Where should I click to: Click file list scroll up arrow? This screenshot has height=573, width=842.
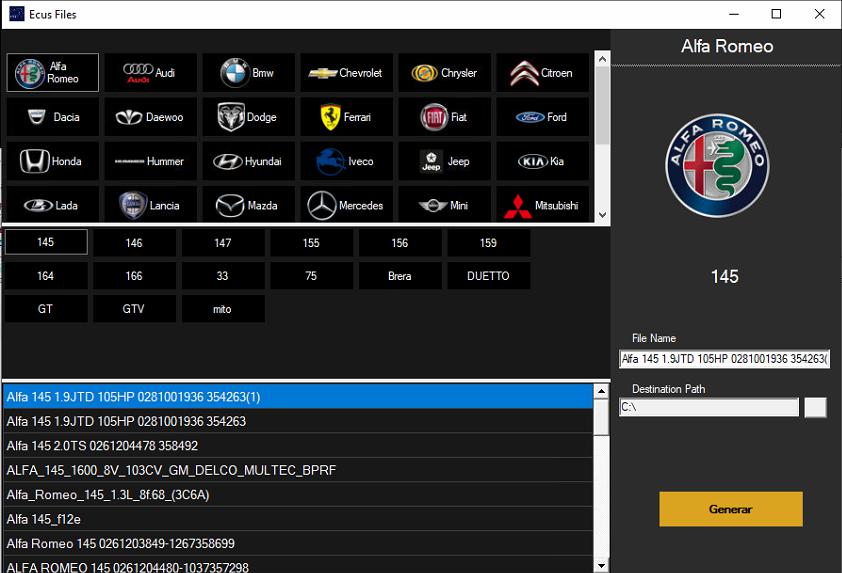tap(601, 391)
